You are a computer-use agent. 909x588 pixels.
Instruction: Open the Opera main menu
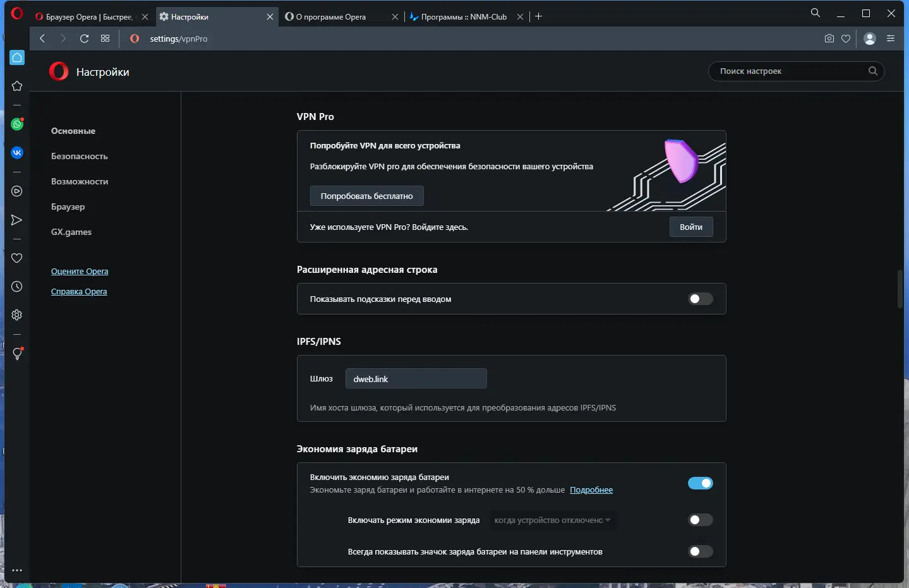pos(17,13)
